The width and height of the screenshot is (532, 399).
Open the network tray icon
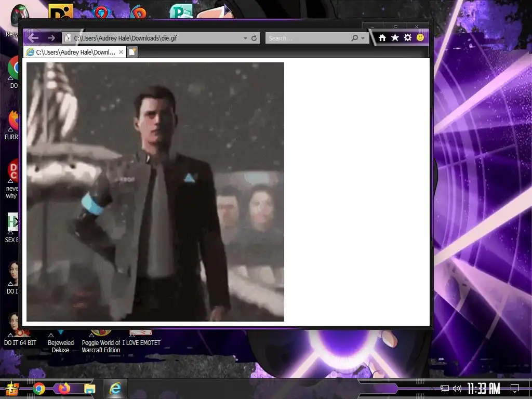click(x=445, y=389)
